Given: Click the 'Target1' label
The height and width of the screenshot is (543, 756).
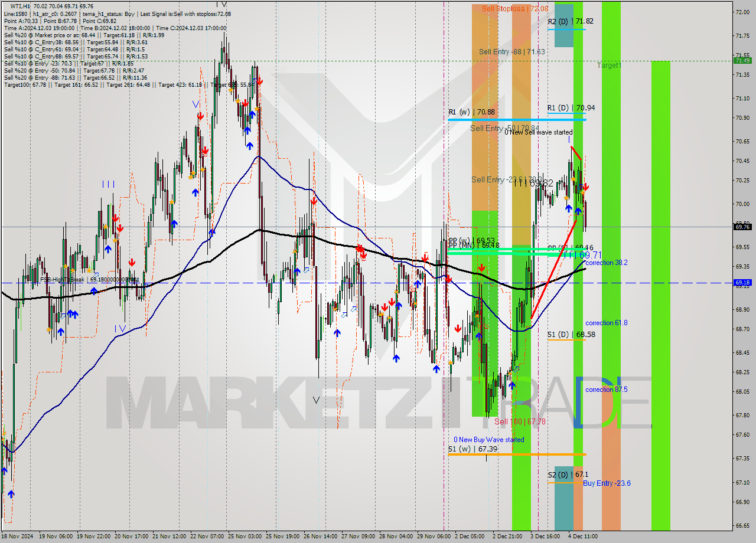Looking at the screenshot, I should (609, 66).
